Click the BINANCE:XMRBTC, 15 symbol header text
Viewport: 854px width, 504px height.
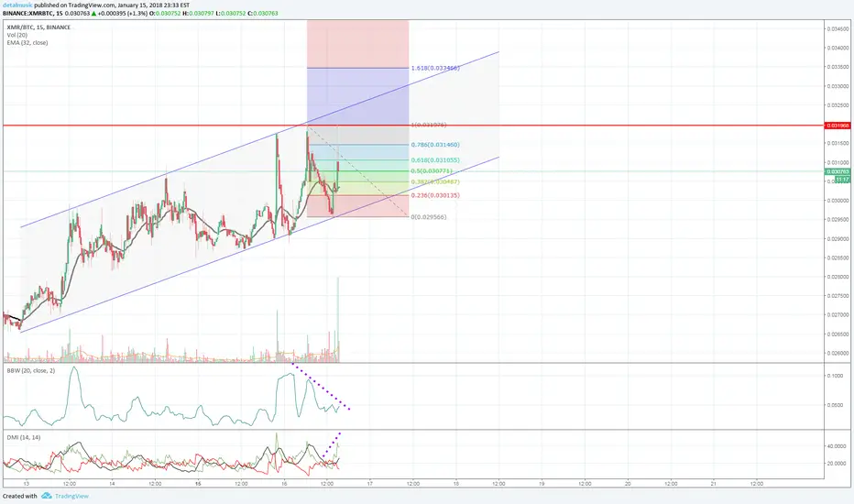[31, 13]
